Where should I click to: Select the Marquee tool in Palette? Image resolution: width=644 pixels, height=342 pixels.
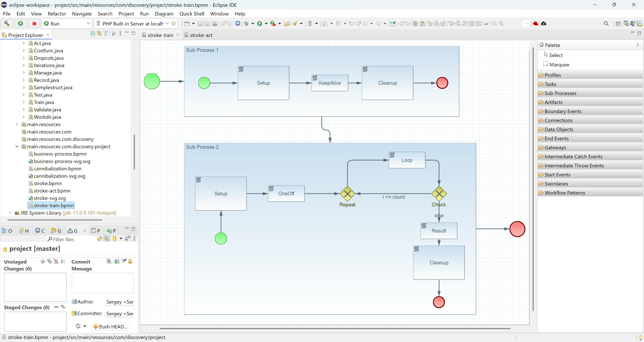click(x=559, y=65)
